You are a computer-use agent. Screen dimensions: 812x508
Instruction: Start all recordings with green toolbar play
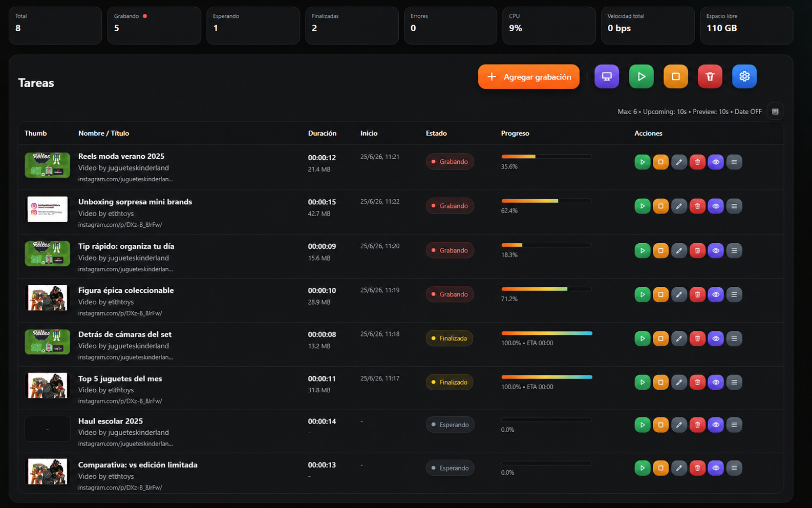coord(641,76)
